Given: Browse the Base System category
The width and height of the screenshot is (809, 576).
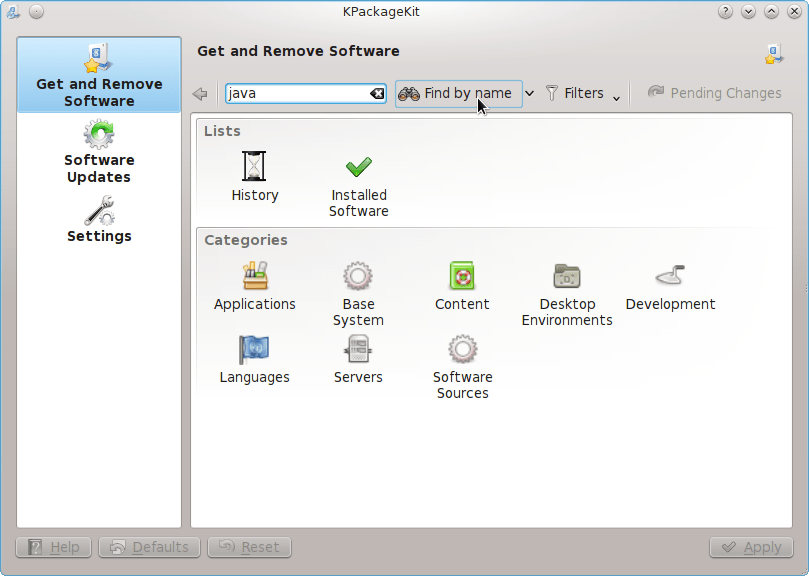Looking at the screenshot, I should [x=358, y=294].
